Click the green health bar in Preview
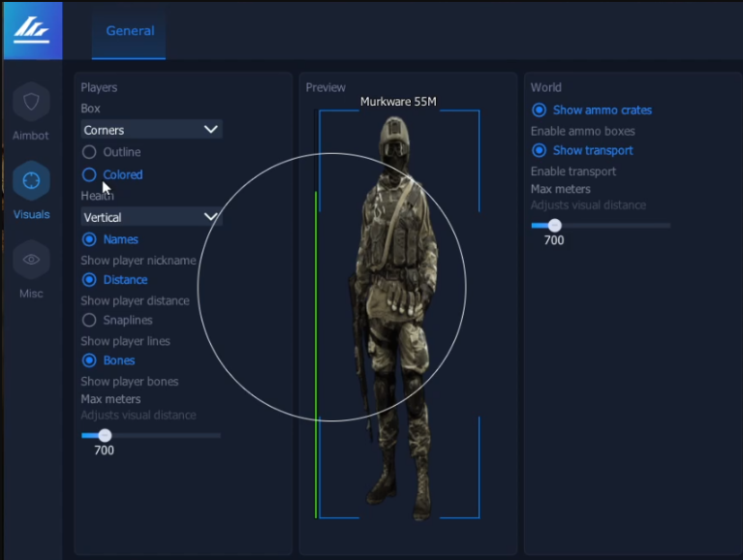The width and height of the screenshot is (743, 560). click(316, 355)
